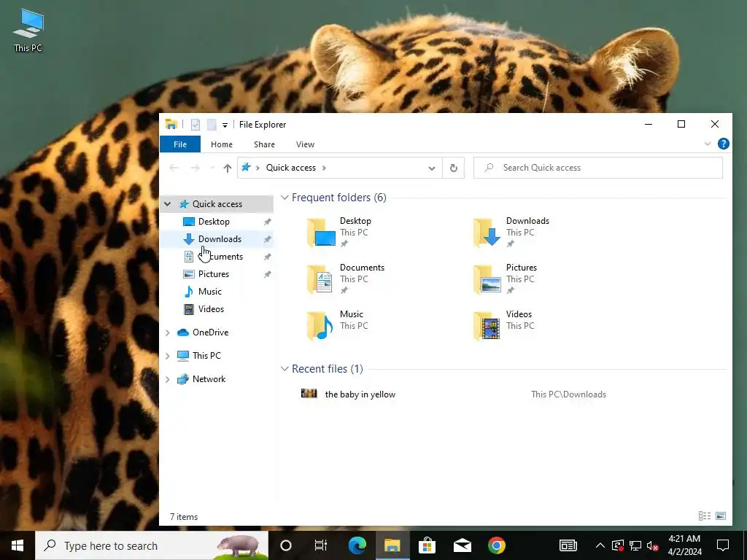Click the muted volume tray icon
747x560 pixels.
click(x=653, y=545)
